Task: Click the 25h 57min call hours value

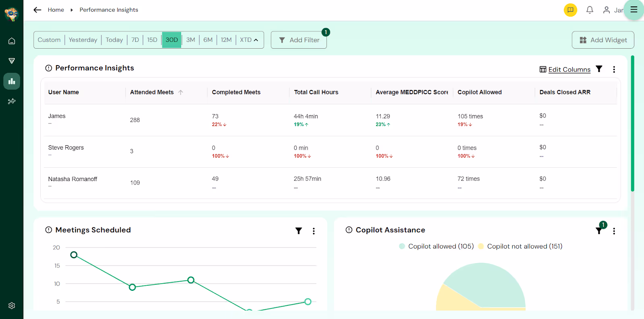Action: 308,179
